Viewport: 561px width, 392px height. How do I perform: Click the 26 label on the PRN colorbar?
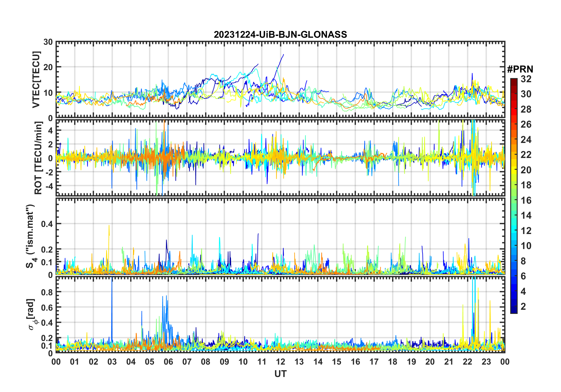(x=526, y=124)
